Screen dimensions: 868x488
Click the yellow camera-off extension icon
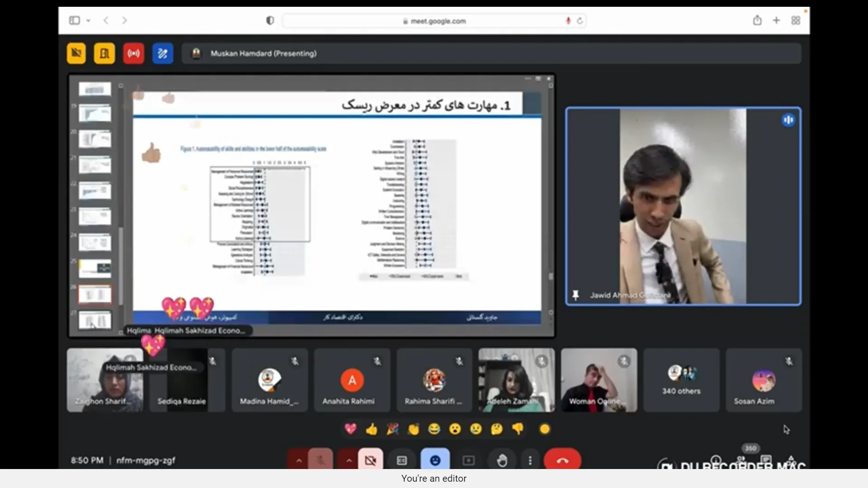pyautogui.click(x=76, y=53)
